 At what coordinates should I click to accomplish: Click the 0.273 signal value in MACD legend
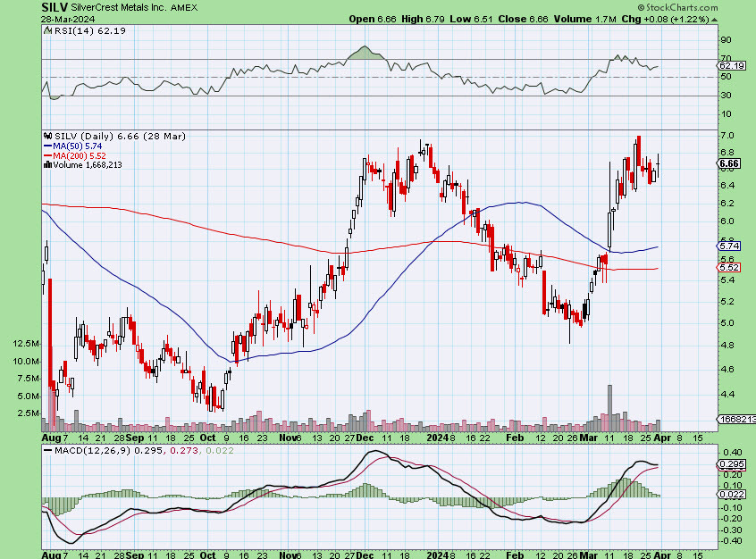click(184, 451)
